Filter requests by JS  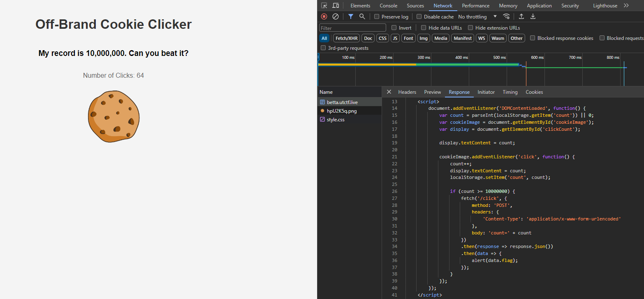[x=395, y=38]
